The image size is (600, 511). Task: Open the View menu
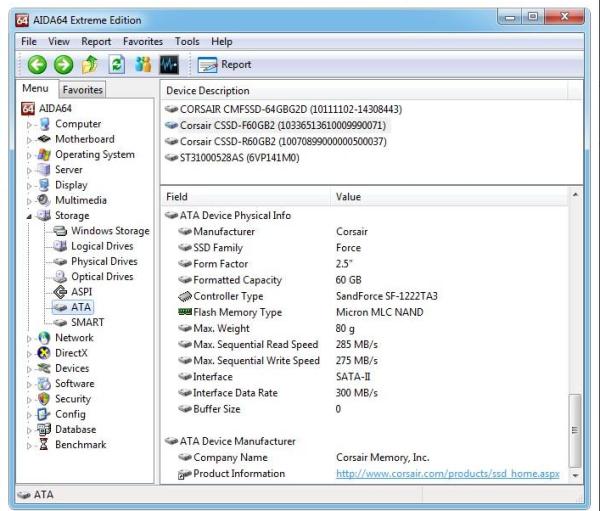[x=59, y=41]
